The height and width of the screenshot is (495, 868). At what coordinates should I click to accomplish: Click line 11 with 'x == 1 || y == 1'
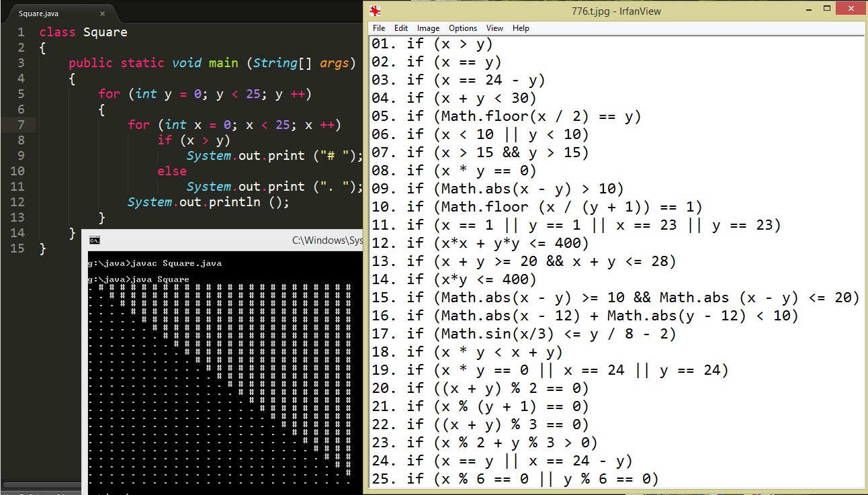[576, 225]
